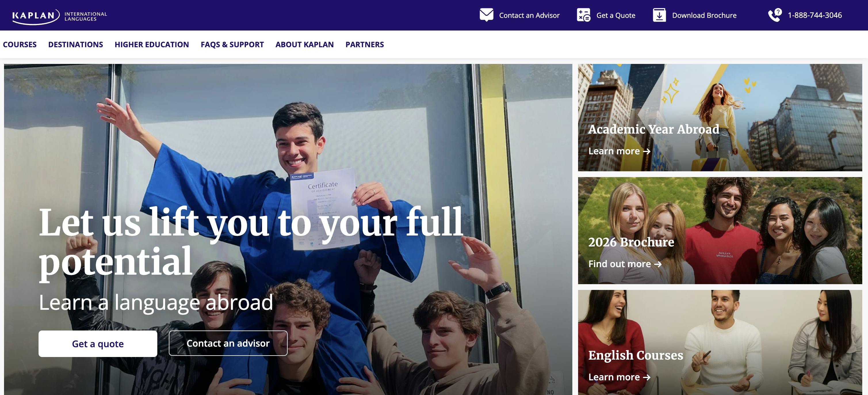Expand the Higher Education menu
Screen dimensions: 868x395
(x=152, y=45)
